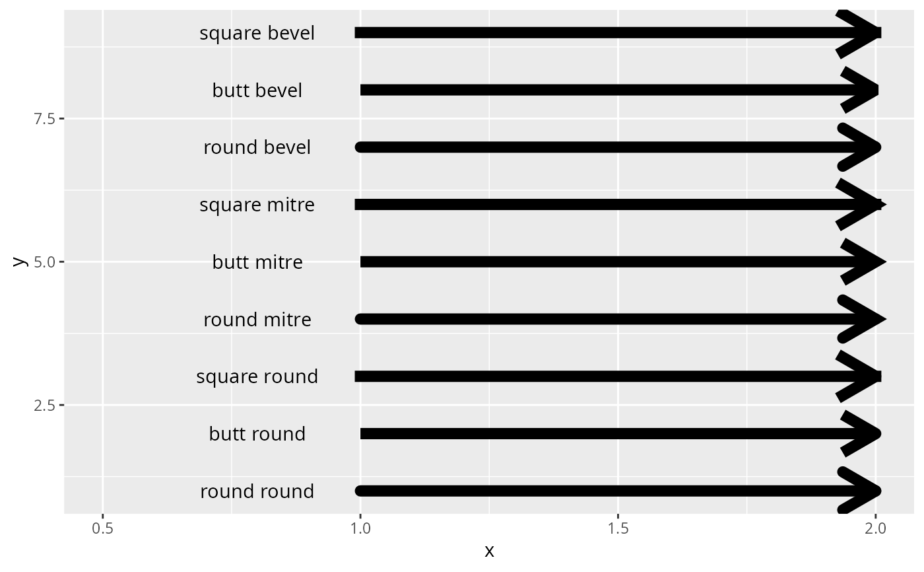924x572 pixels.
Task: Select the 7.5 tick label on the y-axis
Action: [x=44, y=119]
